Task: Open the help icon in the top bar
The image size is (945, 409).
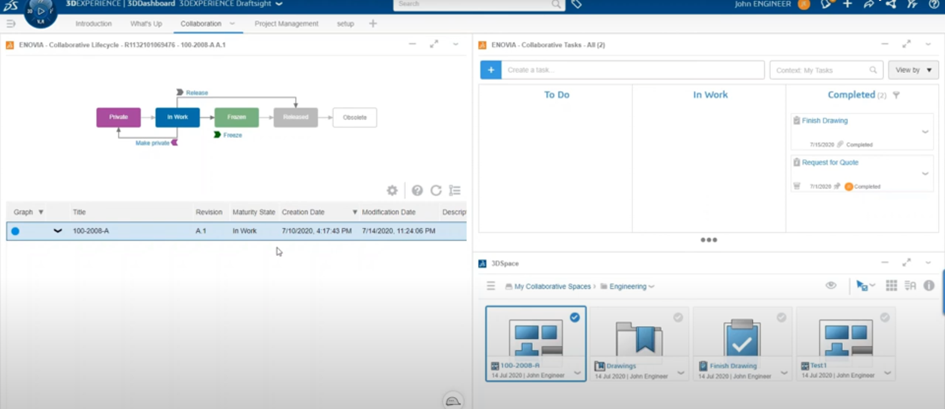Action: pos(934,4)
